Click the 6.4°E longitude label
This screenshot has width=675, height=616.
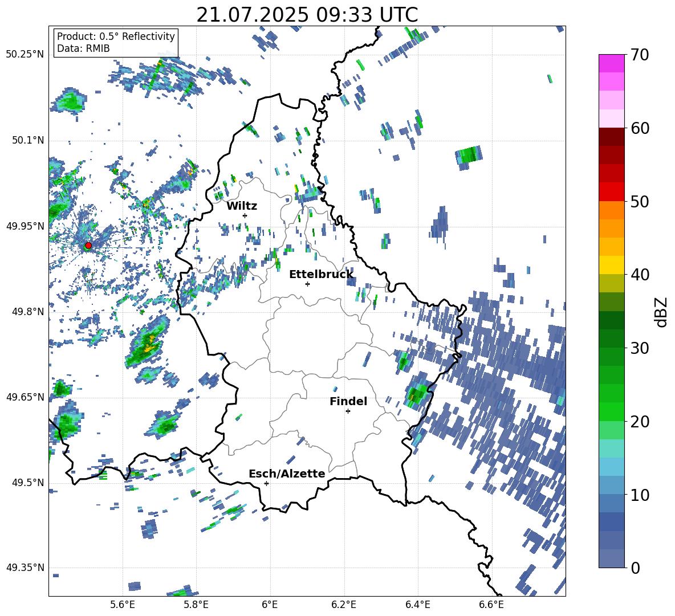click(x=418, y=605)
